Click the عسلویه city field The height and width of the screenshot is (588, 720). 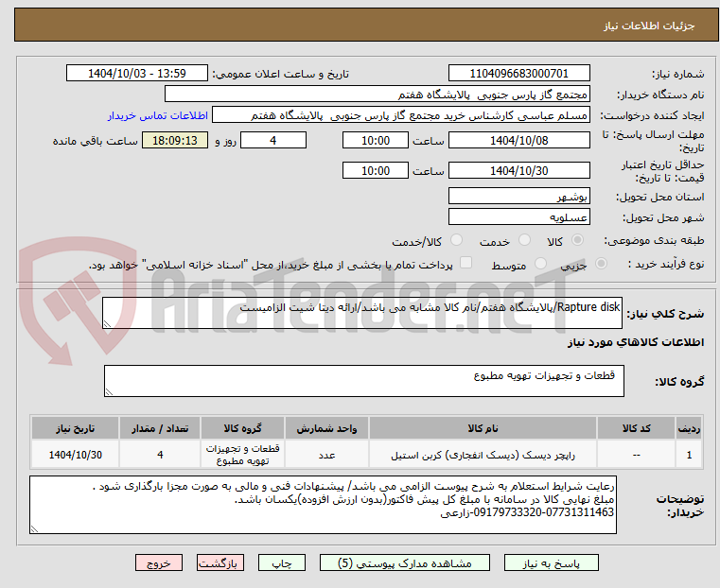[518, 216]
